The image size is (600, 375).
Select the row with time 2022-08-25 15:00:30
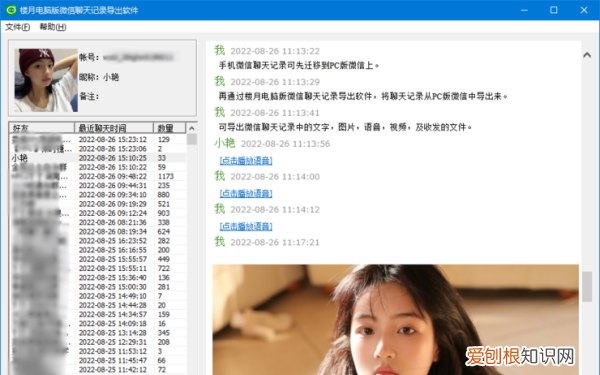pyautogui.click(x=98, y=287)
